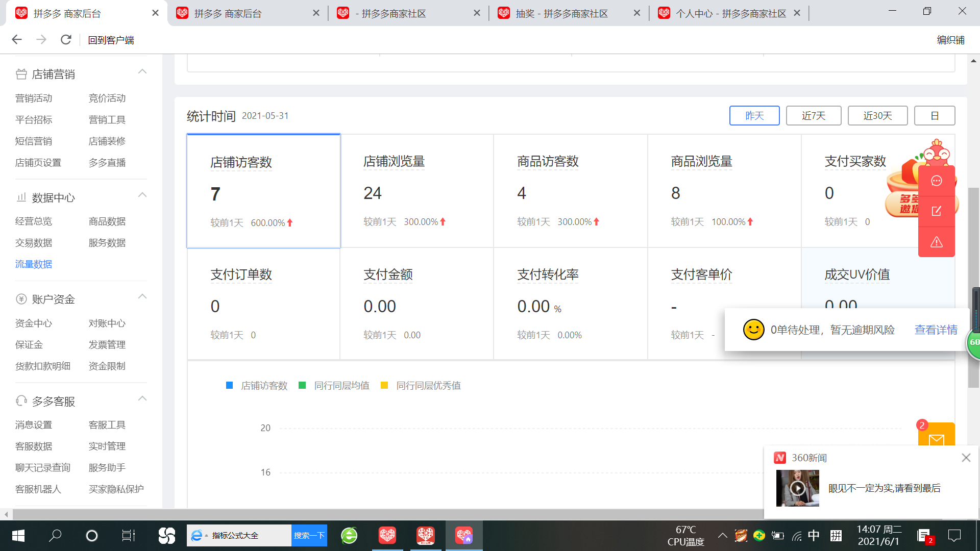Screen dimensions: 980x551
Task: Open the red warning triangle floating icon
Action: (936, 242)
